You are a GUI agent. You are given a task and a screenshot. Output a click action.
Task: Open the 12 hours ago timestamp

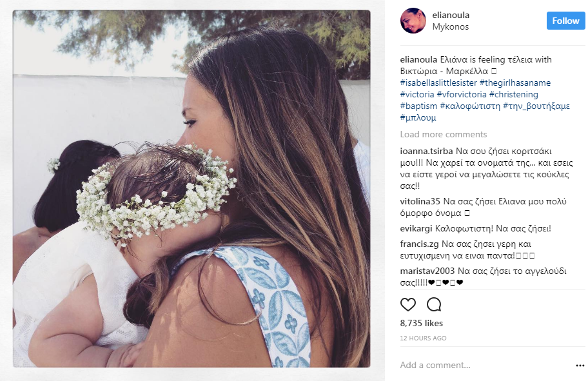(x=423, y=338)
